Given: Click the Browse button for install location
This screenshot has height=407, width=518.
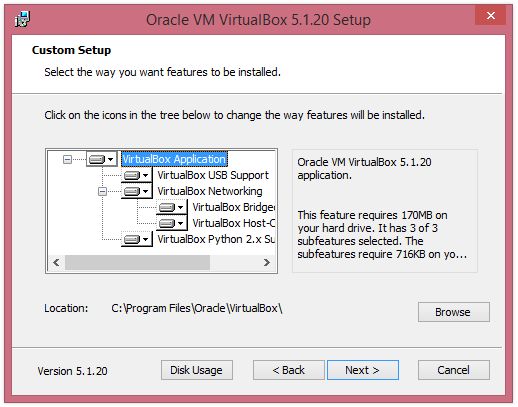Looking at the screenshot, I should point(454,312).
